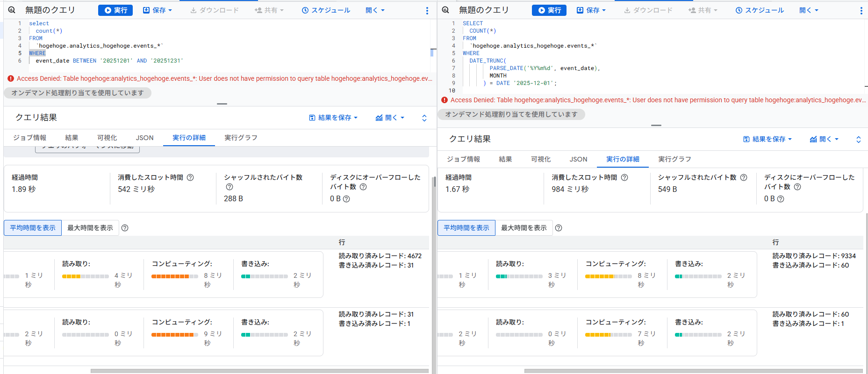Click help icon next to 0 B in left panel
Screen dimensions: 868x374
(346, 199)
